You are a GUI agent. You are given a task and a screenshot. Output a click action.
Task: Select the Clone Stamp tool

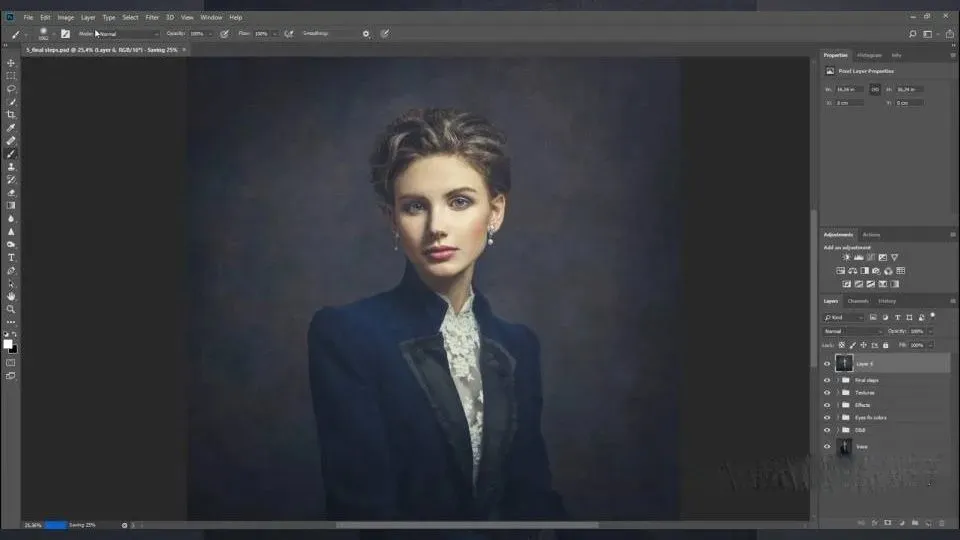[11, 167]
